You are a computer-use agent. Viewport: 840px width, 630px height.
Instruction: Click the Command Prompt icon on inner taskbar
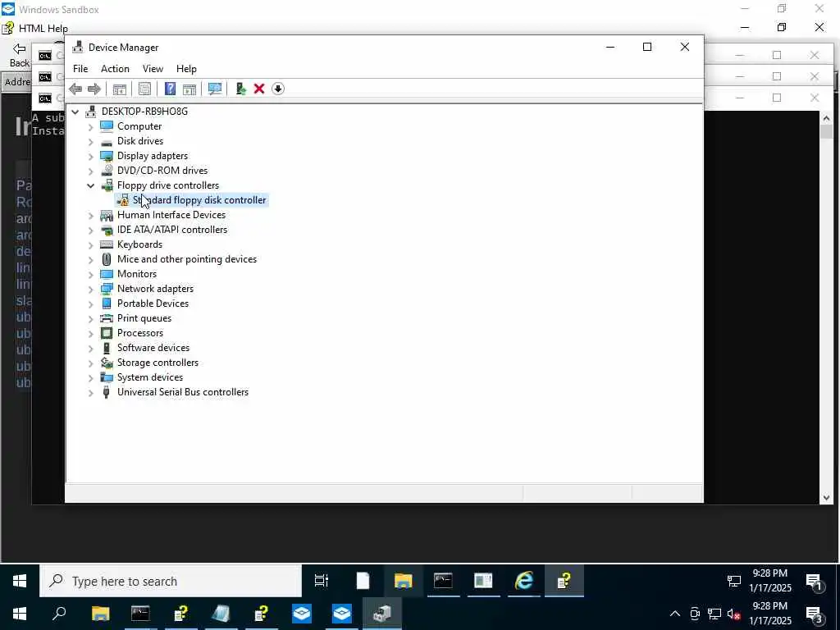tap(443, 581)
